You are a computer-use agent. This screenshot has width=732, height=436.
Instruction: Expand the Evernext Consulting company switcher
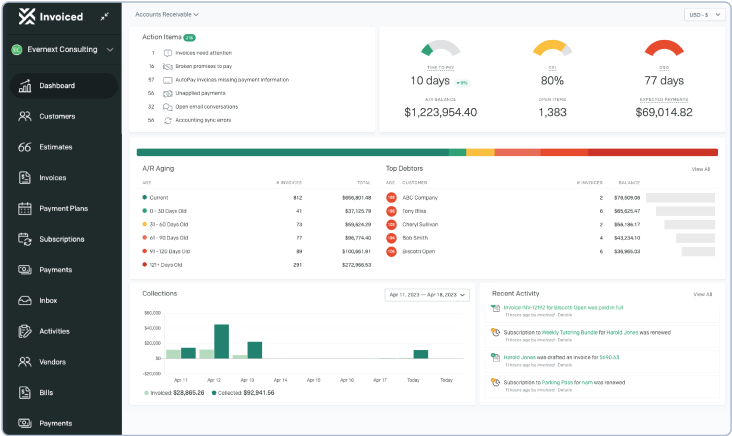click(x=63, y=49)
